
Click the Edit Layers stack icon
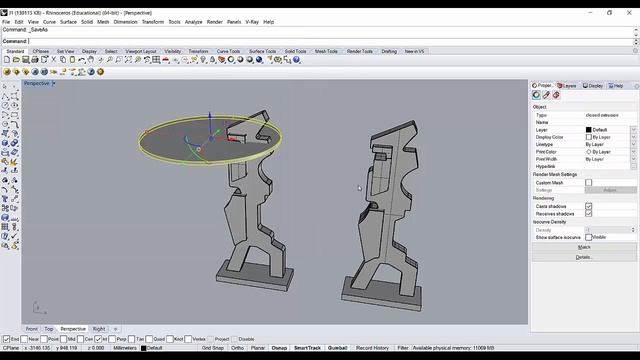click(222, 60)
